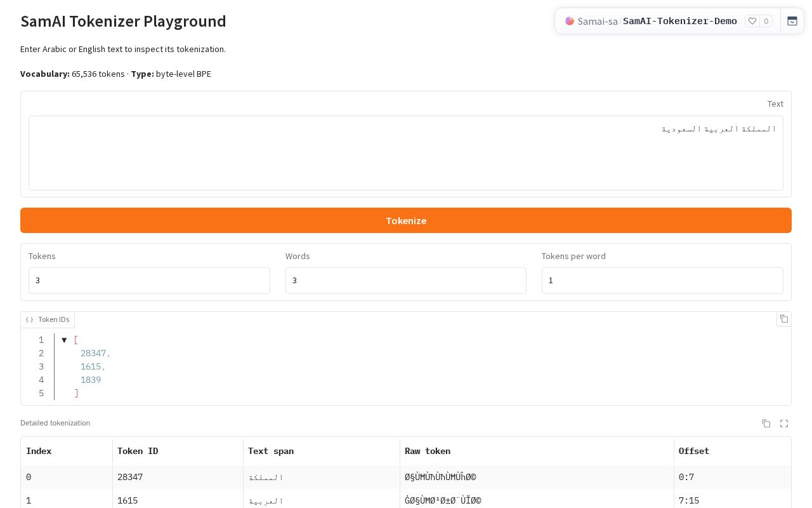
Task: Click the like count showing 0
Action: click(766, 21)
